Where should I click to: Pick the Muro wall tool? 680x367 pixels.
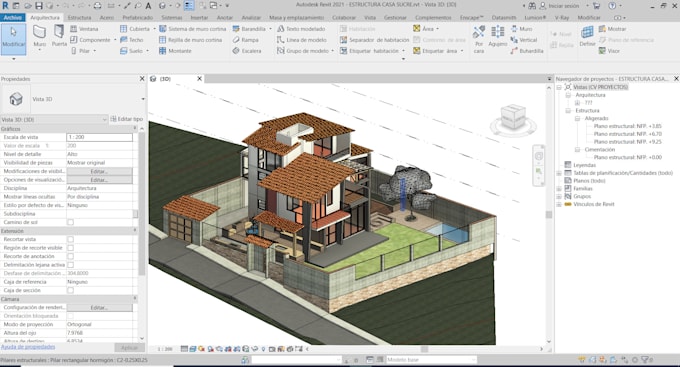coord(39,36)
